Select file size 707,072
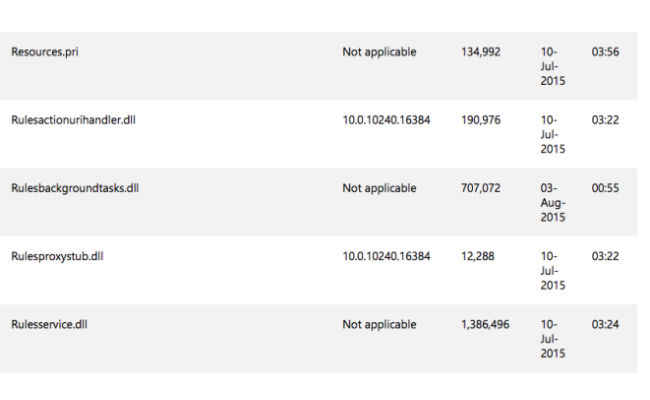Screen dimensions: 650x400 pos(481,188)
